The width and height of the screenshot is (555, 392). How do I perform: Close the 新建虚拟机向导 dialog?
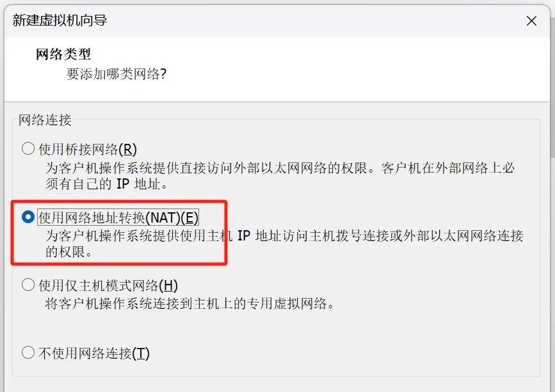[x=531, y=21]
